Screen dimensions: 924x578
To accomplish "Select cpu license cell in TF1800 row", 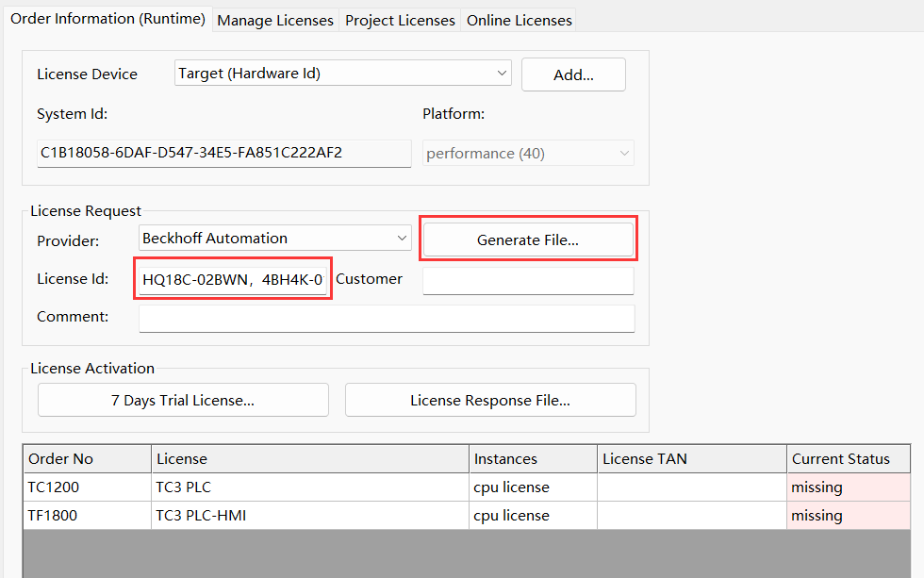I will click(x=534, y=516).
